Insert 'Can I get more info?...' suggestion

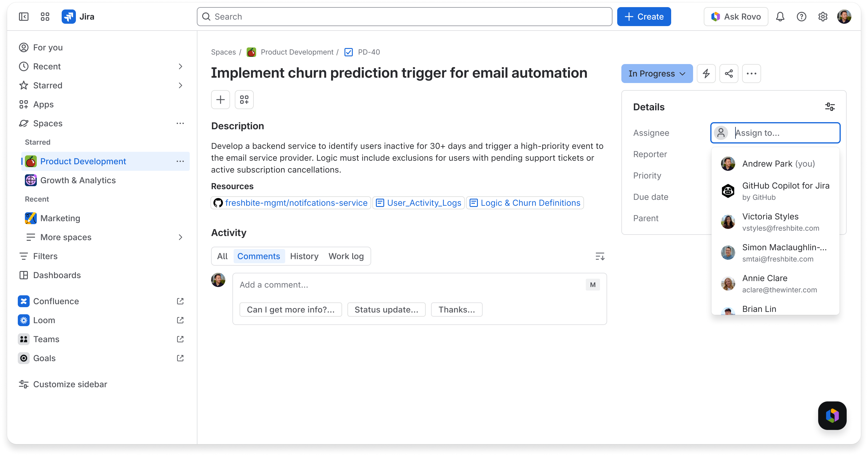pyautogui.click(x=291, y=310)
